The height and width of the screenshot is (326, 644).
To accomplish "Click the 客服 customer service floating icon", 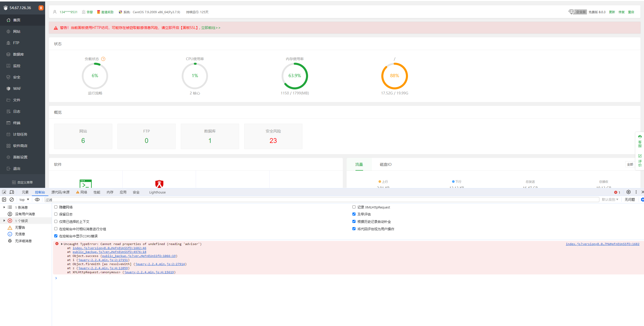I will tap(640, 141).
